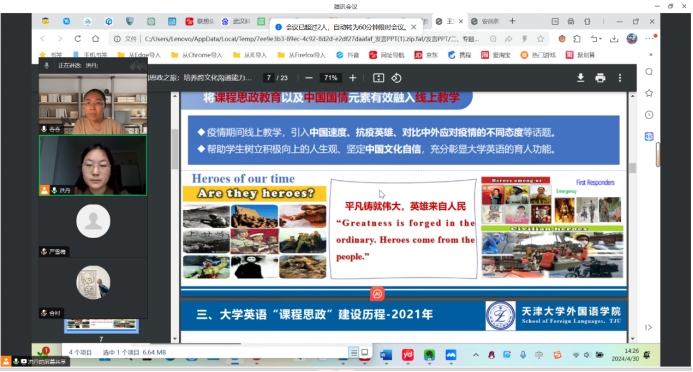This screenshot has height=372, width=693.
Task: Rotate the PDF page
Action: tap(396, 78)
